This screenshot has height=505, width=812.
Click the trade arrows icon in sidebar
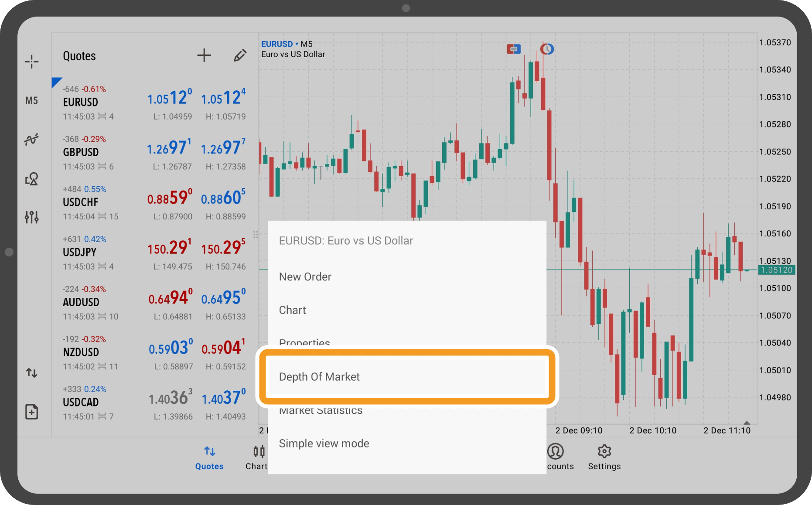[31, 373]
